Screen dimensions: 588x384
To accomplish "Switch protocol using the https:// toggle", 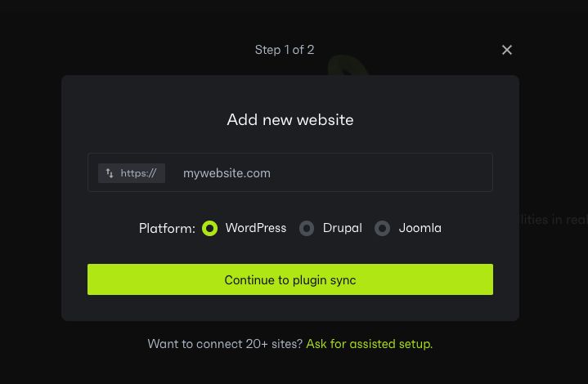I will tap(132, 173).
